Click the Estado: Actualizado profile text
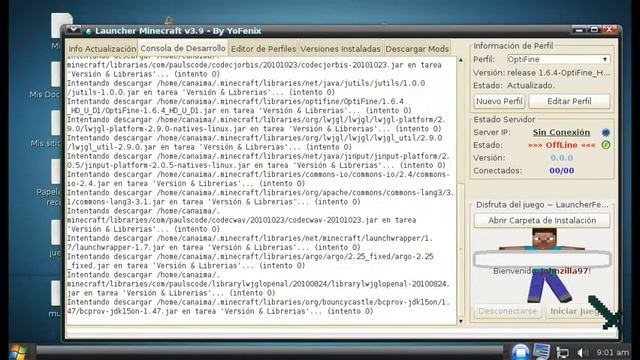The image size is (640, 360). [514, 85]
